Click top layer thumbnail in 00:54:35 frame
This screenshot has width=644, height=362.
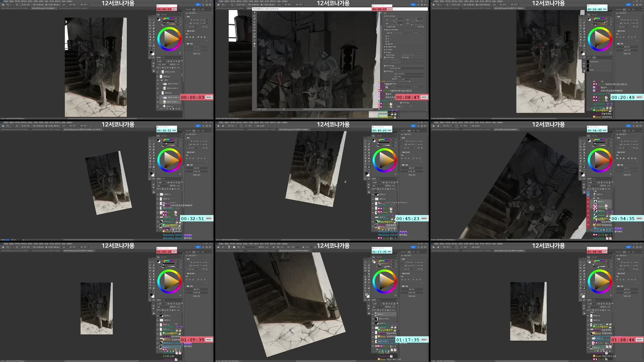tap(595, 194)
